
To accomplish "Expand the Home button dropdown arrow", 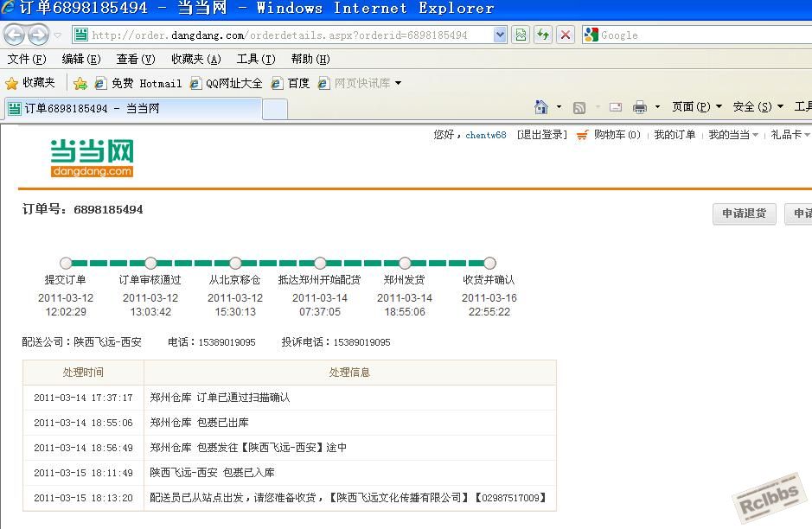I will click(559, 107).
